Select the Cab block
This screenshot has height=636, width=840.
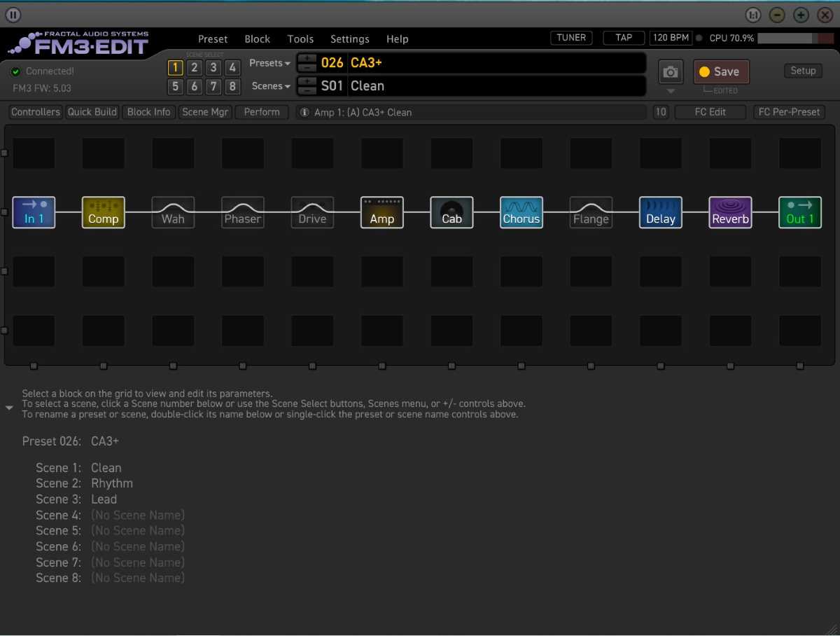click(x=451, y=212)
